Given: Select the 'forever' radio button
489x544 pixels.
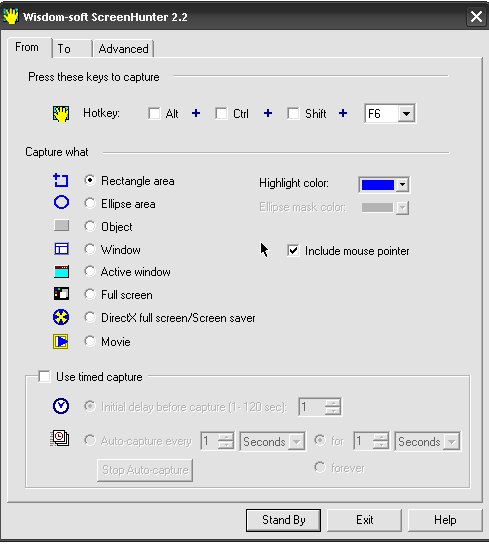Looking at the screenshot, I should click(x=320, y=467).
